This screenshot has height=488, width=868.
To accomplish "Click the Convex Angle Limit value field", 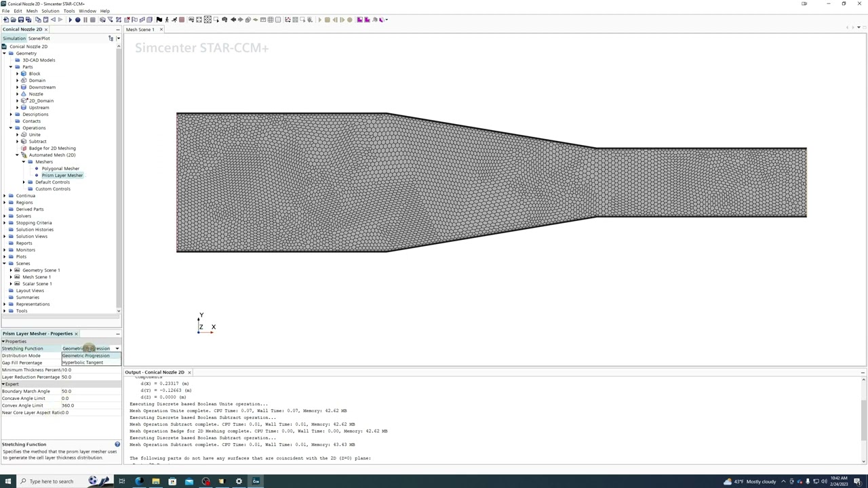I will coord(91,405).
